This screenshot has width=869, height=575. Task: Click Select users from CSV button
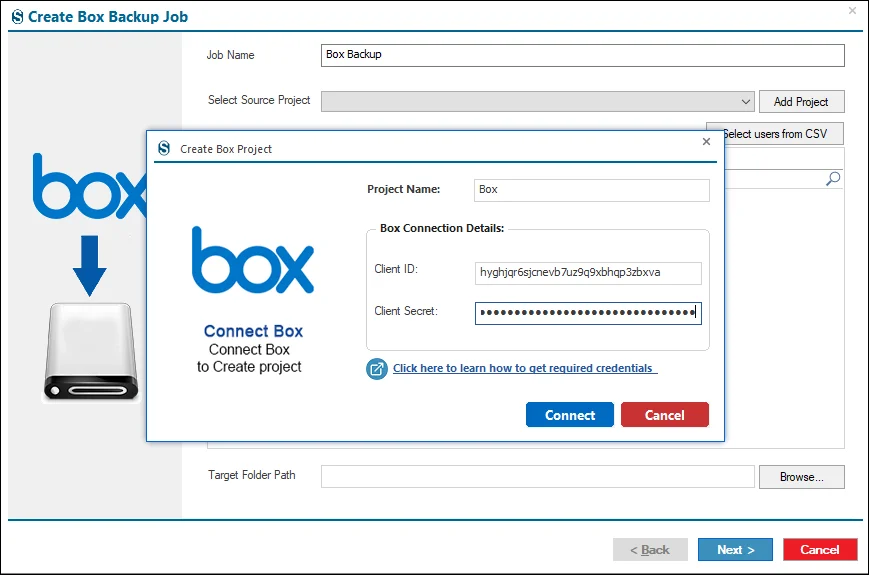[775, 134]
